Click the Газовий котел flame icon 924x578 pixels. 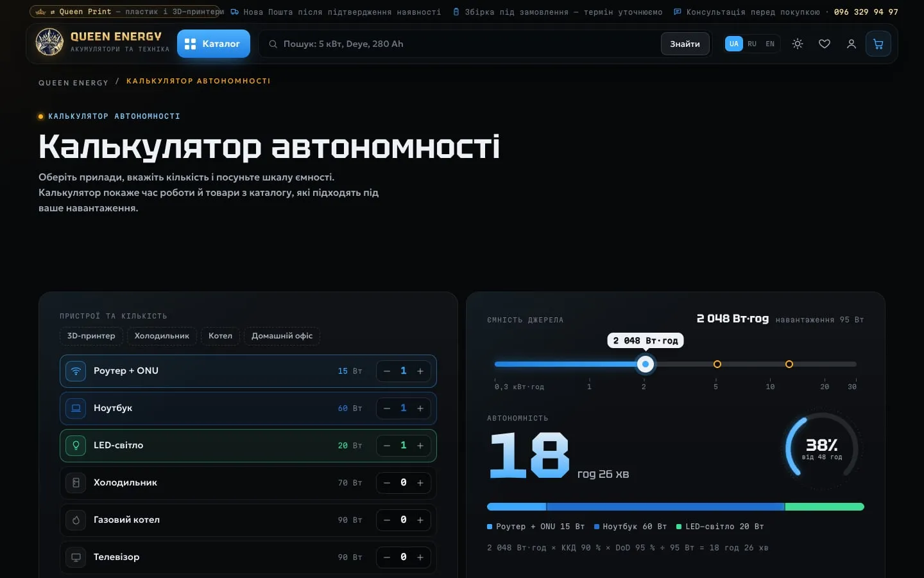click(x=76, y=520)
